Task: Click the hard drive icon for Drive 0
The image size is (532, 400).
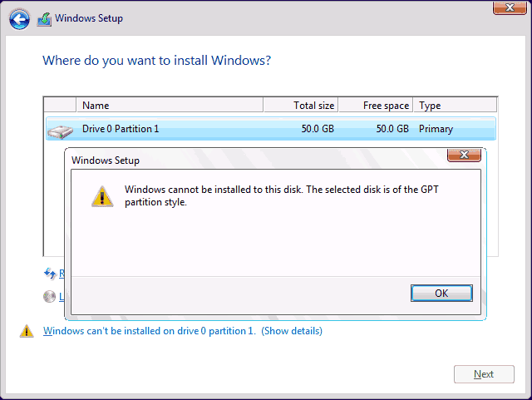Action: pos(60,130)
